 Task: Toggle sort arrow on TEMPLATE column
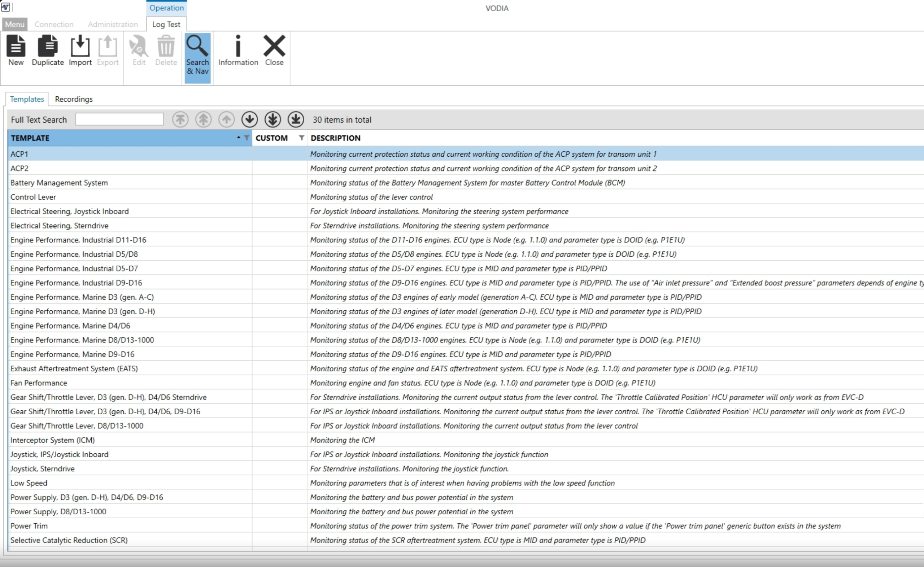coord(239,138)
